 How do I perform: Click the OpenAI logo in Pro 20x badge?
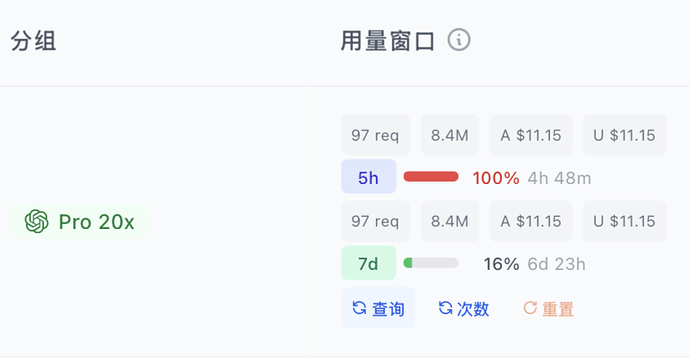(x=37, y=221)
